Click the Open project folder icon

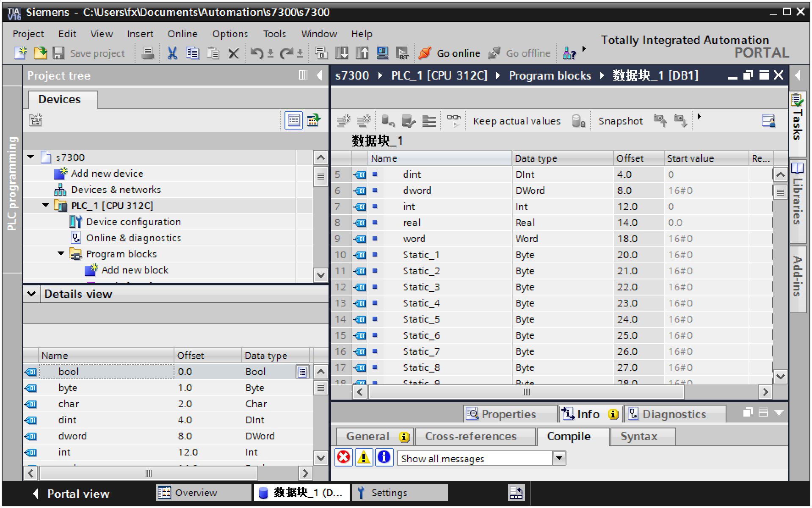tap(40, 53)
